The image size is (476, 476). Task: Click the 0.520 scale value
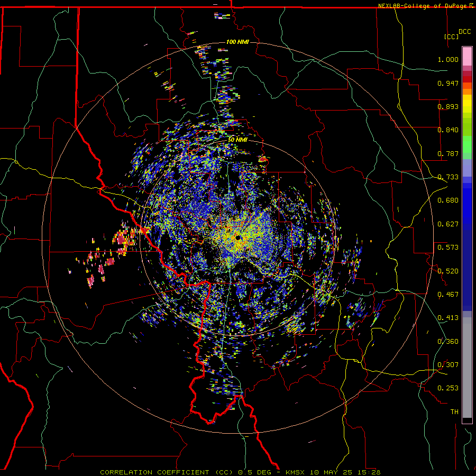pyautogui.click(x=448, y=271)
